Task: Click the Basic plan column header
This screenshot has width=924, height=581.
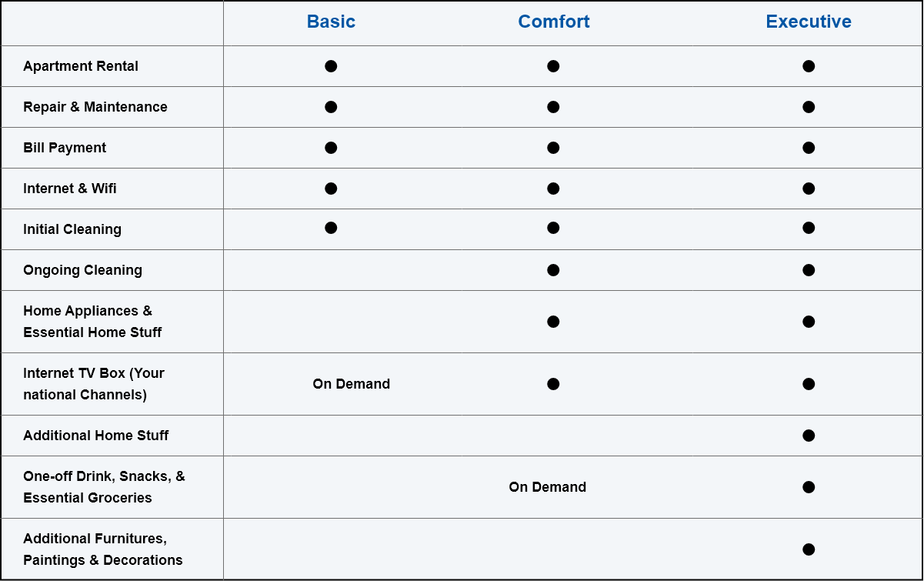Action: pyautogui.click(x=331, y=22)
